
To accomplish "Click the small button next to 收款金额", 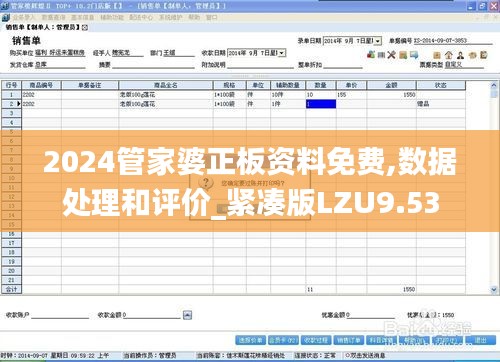I will coord(187,315).
